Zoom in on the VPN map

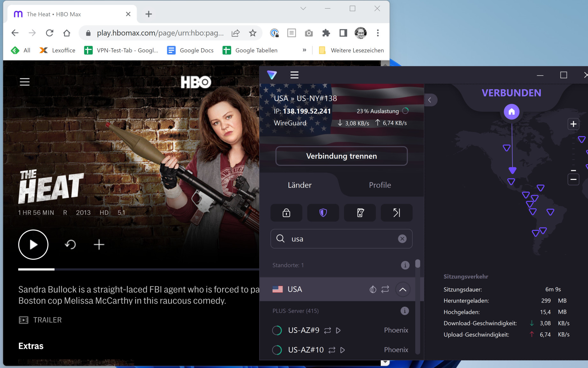[x=573, y=124]
